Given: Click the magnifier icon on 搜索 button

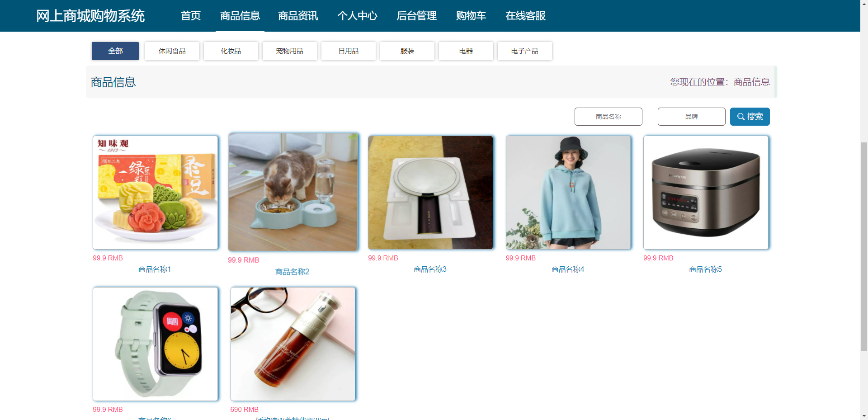Looking at the screenshot, I should pyautogui.click(x=741, y=117).
